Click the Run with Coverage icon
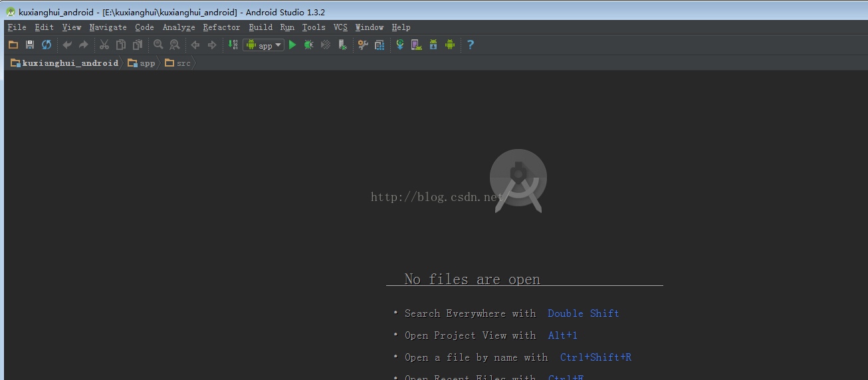The height and width of the screenshot is (380, 868). (326, 45)
